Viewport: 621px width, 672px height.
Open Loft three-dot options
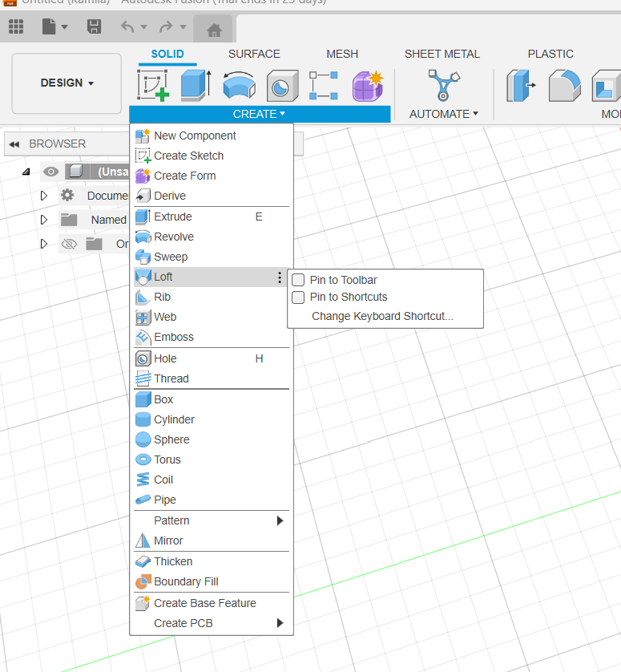(x=279, y=277)
